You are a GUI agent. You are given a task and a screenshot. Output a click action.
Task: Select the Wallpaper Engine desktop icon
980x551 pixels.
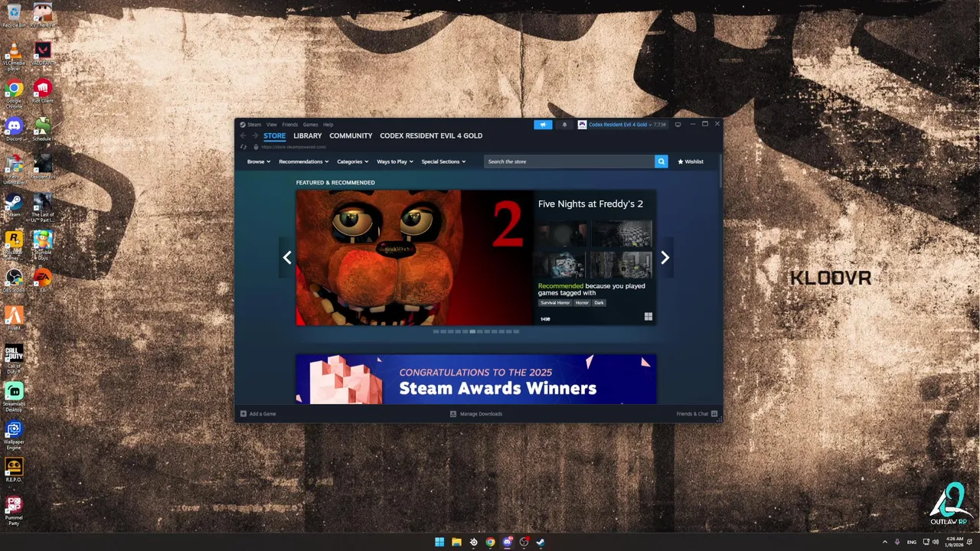pos(14,435)
